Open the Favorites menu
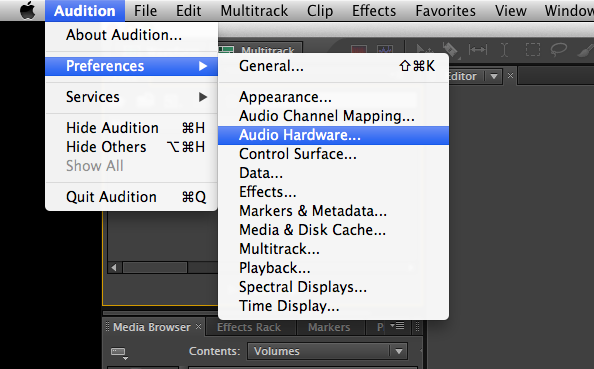This screenshot has width=594, height=369. 446,11
